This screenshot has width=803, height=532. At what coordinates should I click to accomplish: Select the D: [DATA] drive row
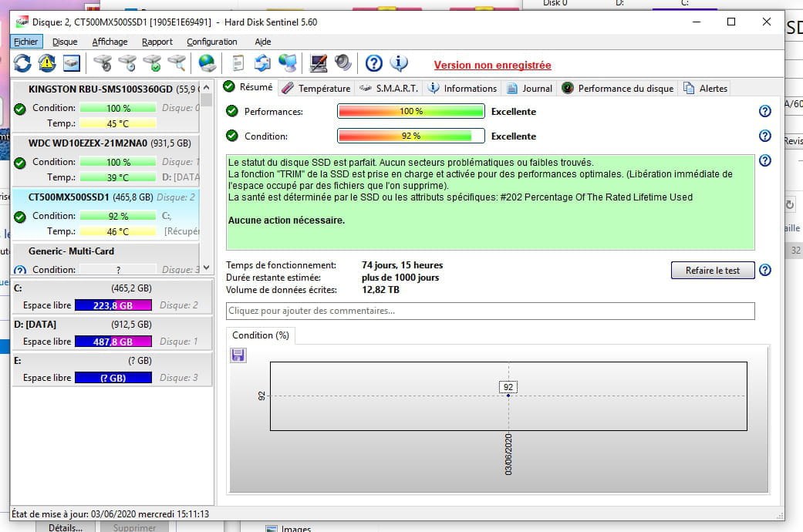(112, 332)
